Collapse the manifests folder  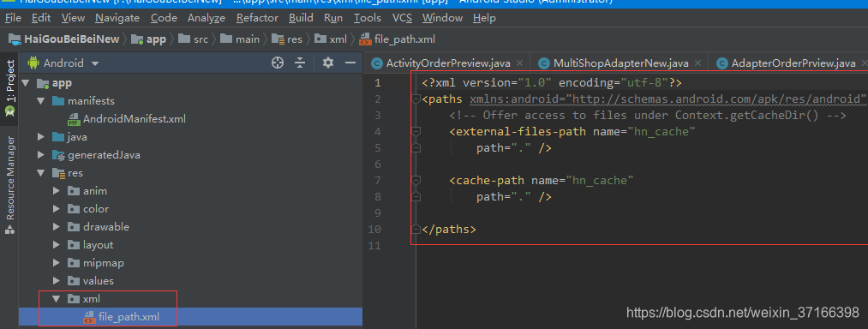[x=40, y=101]
